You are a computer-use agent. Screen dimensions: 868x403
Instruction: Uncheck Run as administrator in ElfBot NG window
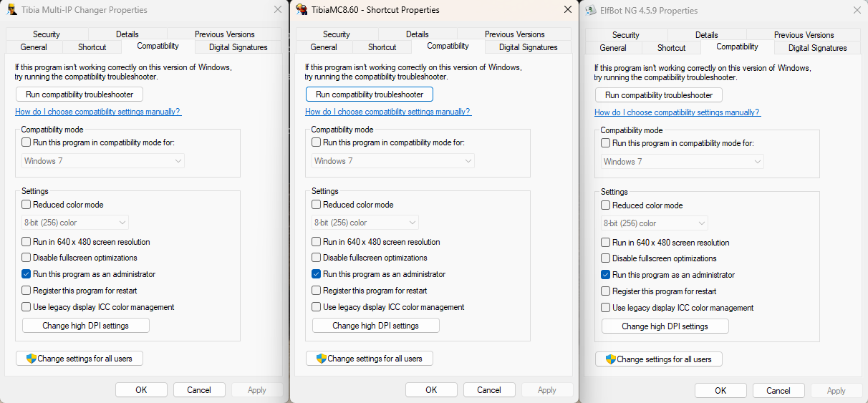[x=606, y=275]
